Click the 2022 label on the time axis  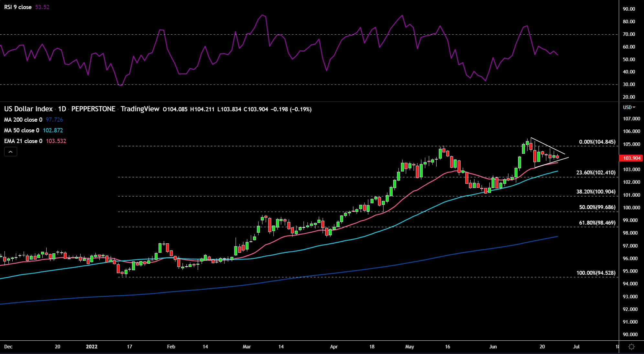pos(92,347)
